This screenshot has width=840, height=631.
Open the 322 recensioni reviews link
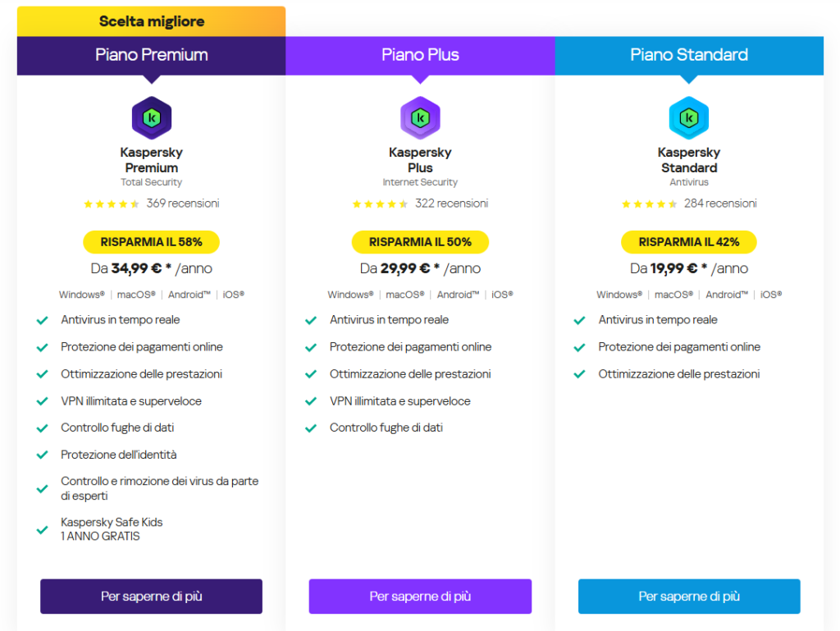[452, 203]
